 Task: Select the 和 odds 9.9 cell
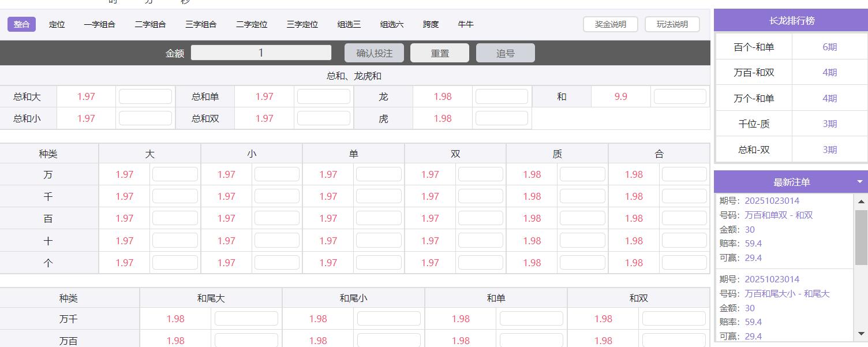(x=620, y=96)
